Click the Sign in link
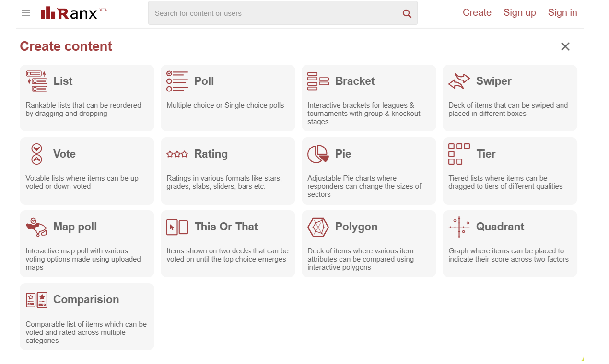 (x=562, y=13)
